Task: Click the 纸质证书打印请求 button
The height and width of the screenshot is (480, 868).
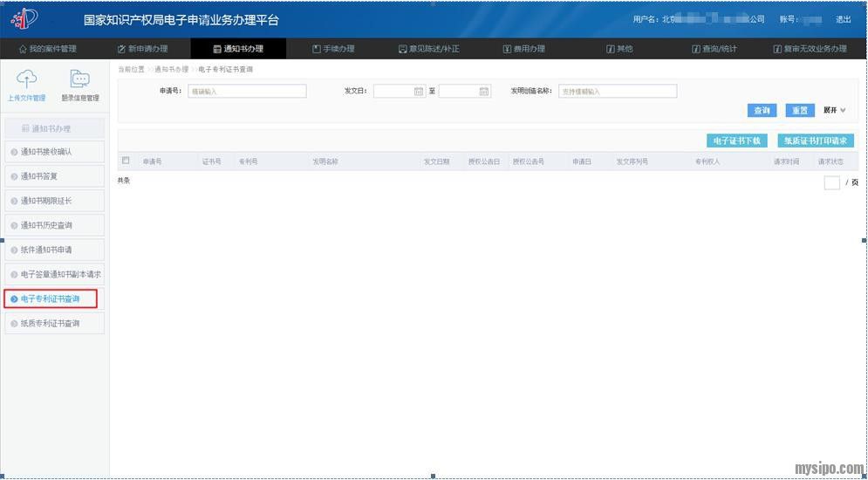Action: [815, 141]
